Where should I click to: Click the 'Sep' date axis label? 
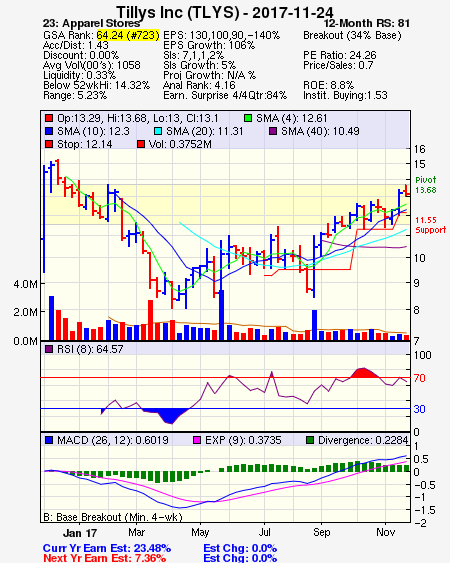(321, 532)
